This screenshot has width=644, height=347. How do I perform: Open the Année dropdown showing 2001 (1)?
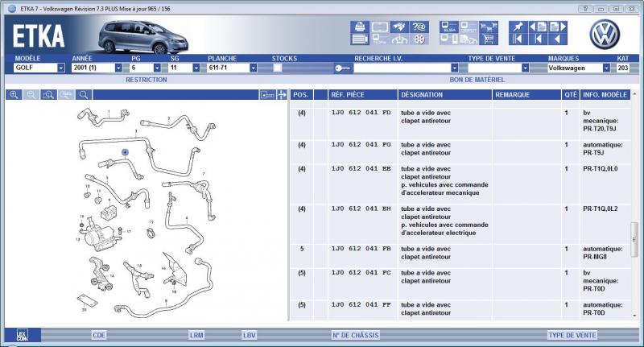pyautogui.click(x=118, y=68)
